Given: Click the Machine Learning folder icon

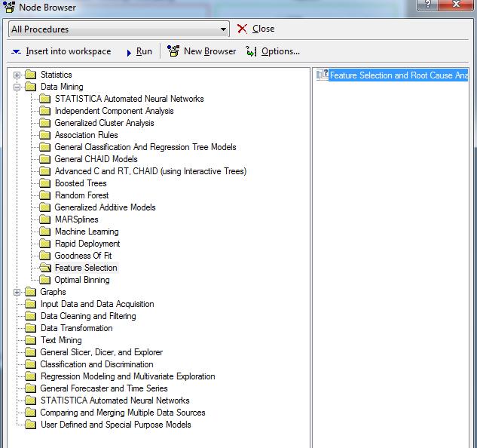Looking at the screenshot, I should (x=44, y=232).
